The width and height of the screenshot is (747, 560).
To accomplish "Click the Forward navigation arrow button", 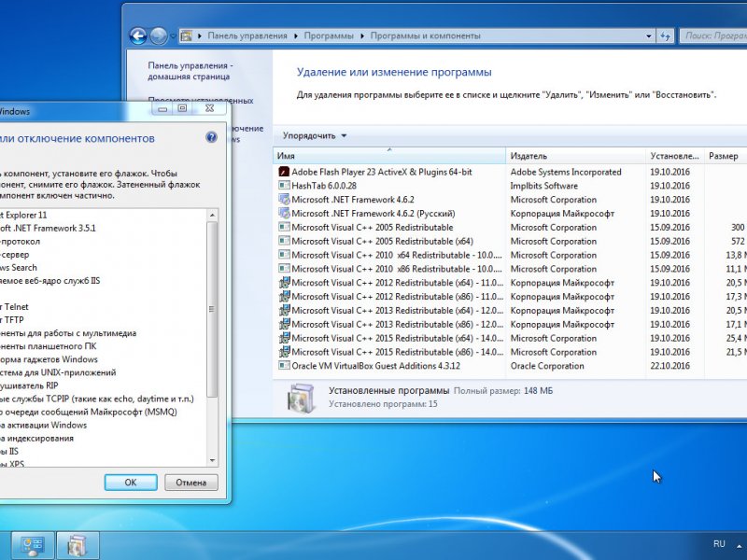I will 159,35.
